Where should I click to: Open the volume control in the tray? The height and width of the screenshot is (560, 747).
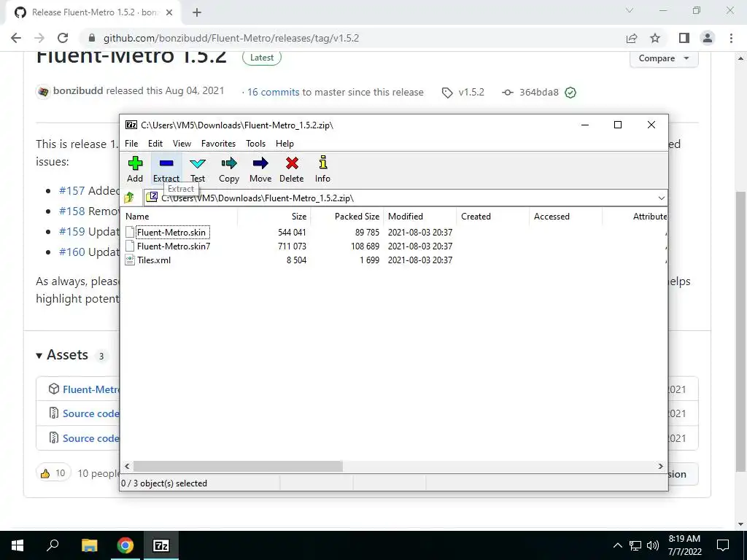[x=653, y=545]
